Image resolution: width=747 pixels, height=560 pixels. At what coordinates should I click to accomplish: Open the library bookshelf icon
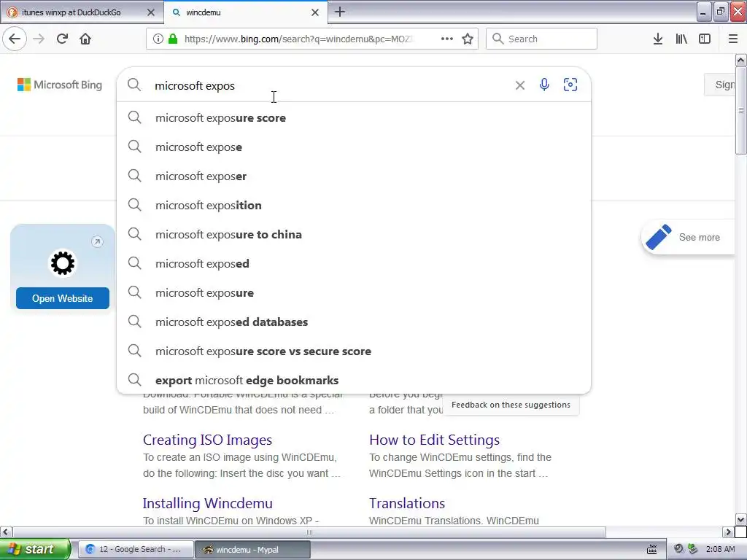681,39
